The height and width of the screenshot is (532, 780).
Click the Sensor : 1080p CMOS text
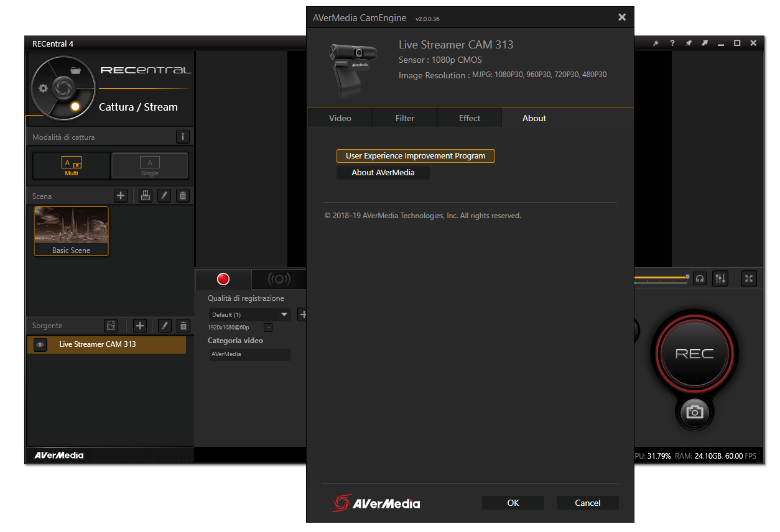pos(440,60)
